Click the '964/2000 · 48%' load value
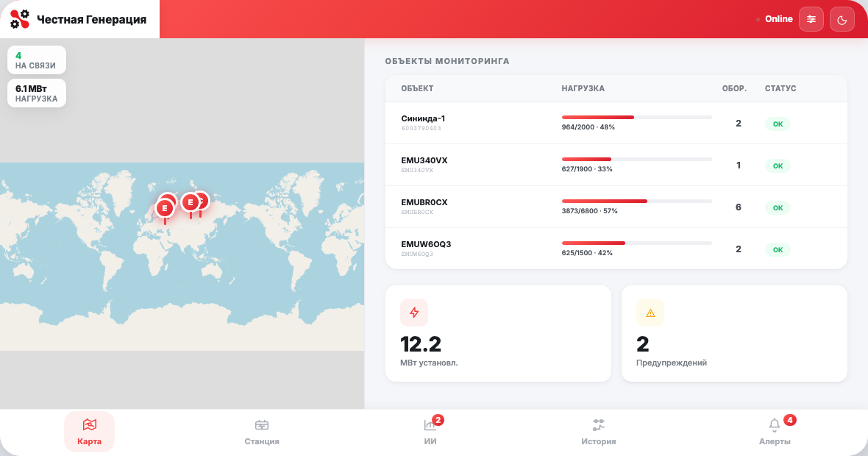Screen dimensions: 868x456 click(588, 127)
